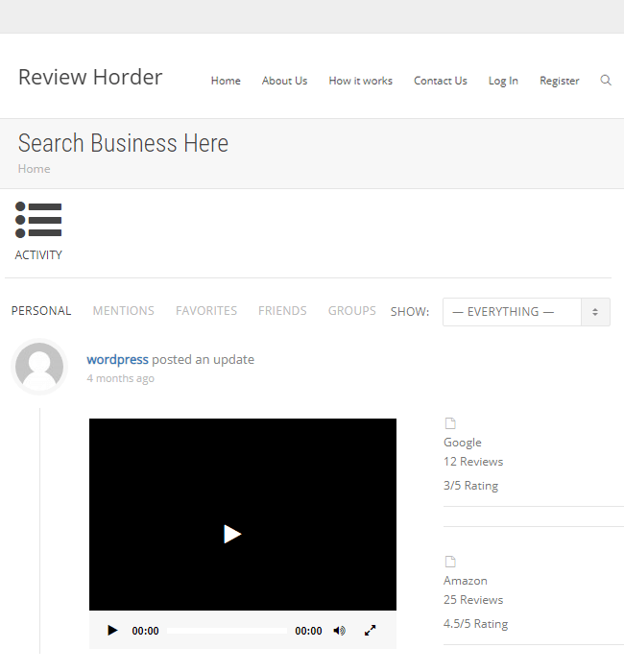Open How it works page
Image resolution: width=624 pixels, height=672 pixels.
click(x=360, y=81)
